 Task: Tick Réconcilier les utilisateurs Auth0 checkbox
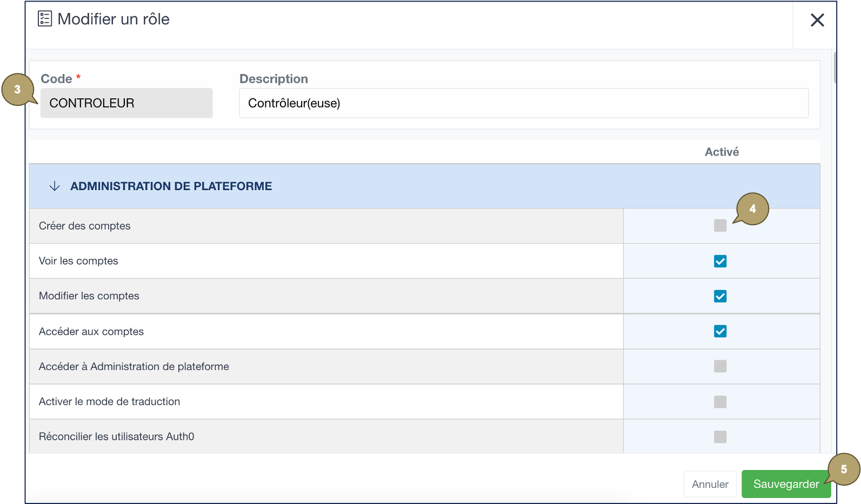point(720,437)
